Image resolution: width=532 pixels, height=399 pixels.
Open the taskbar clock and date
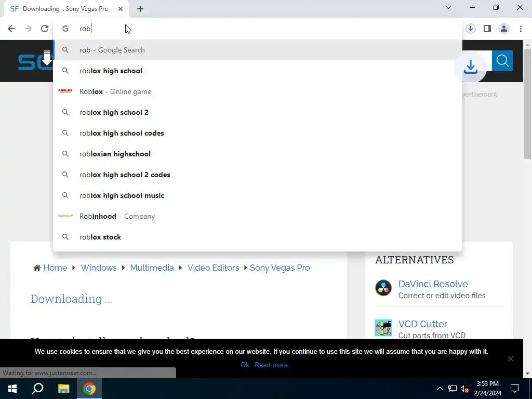click(x=487, y=389)
